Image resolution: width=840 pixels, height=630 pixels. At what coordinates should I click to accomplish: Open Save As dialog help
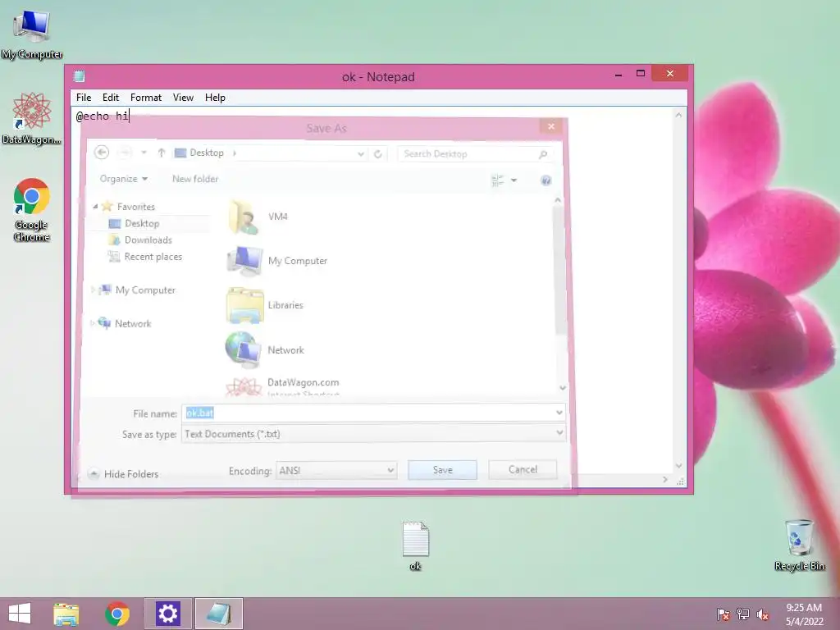546,180
